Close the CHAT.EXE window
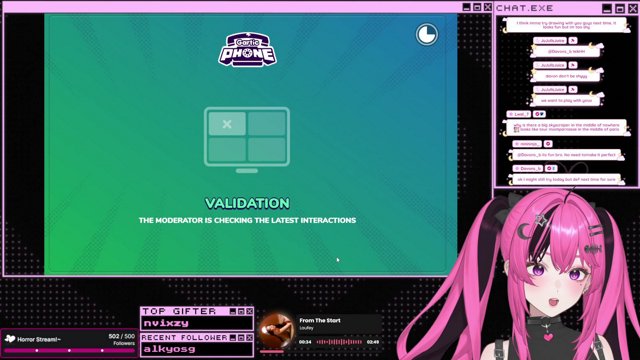 pyautogui.click(x=632, y=8)
